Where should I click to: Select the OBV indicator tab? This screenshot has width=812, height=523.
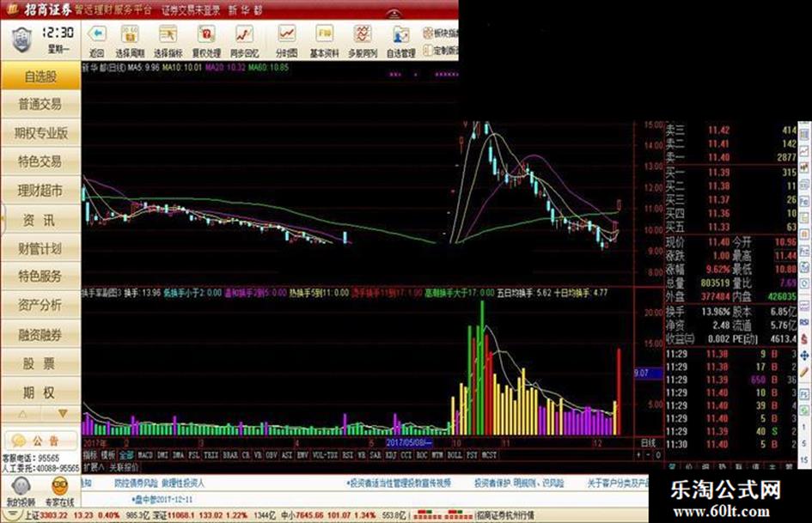click(x=272, y=455)
